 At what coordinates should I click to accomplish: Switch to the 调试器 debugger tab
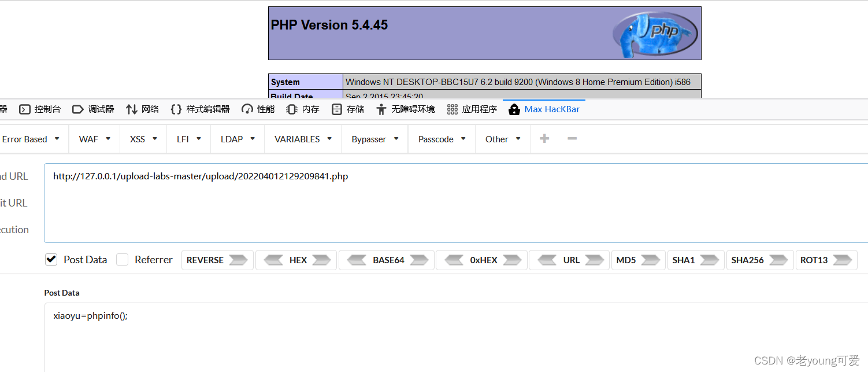coord(93,109)
